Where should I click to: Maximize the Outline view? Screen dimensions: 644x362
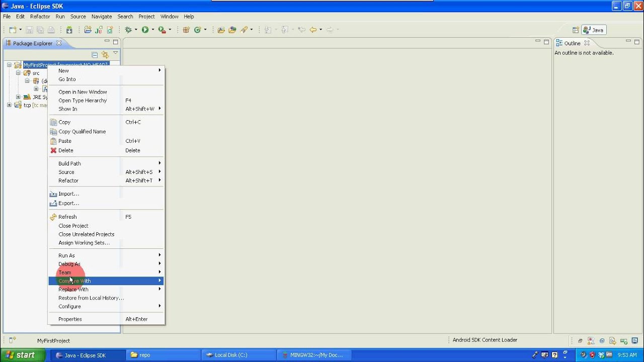click(637, 42)
